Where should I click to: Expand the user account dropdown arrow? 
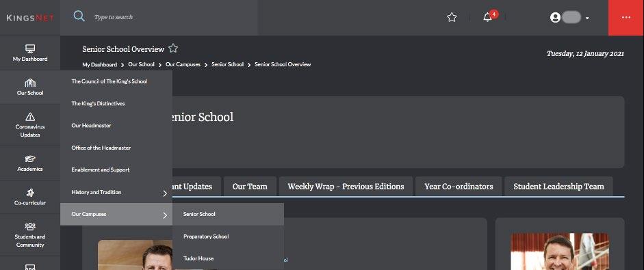pyautogui.click(x=587, y=18)
